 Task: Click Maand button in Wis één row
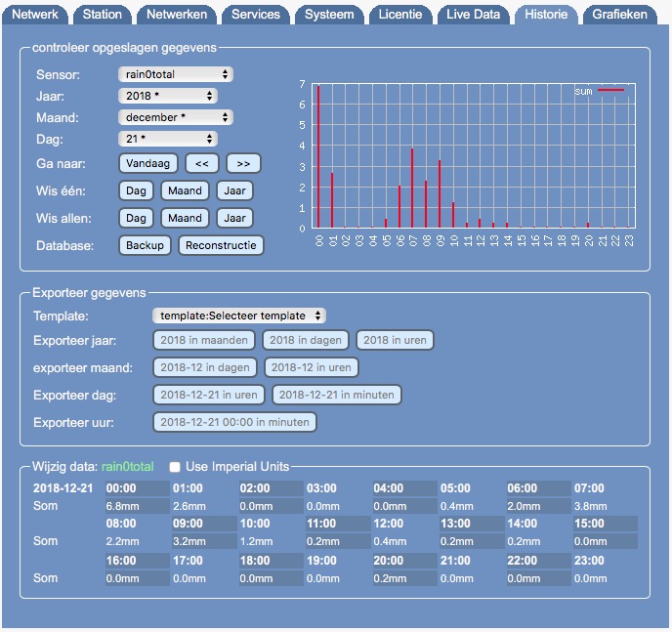185,190
